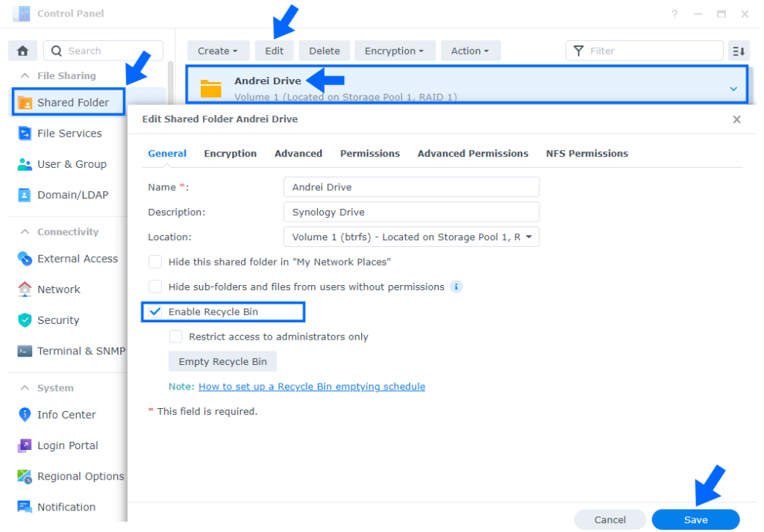Click the Control Panel home icon

tap(22, 50)
